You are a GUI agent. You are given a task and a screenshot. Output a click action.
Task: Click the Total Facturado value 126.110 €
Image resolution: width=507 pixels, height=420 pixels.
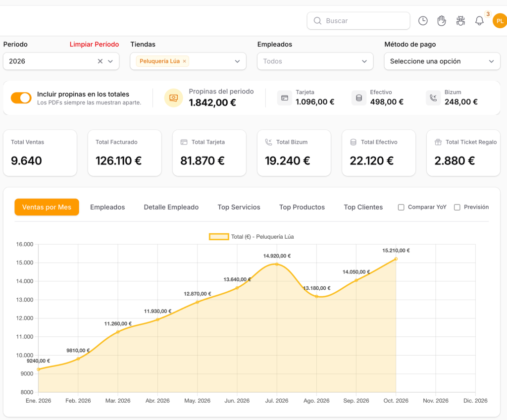119,160
